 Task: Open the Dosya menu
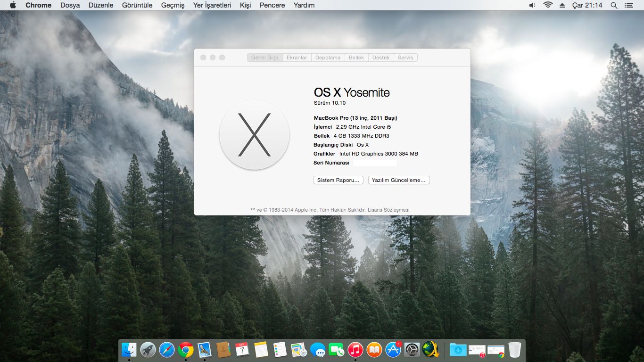pos(70,5)
